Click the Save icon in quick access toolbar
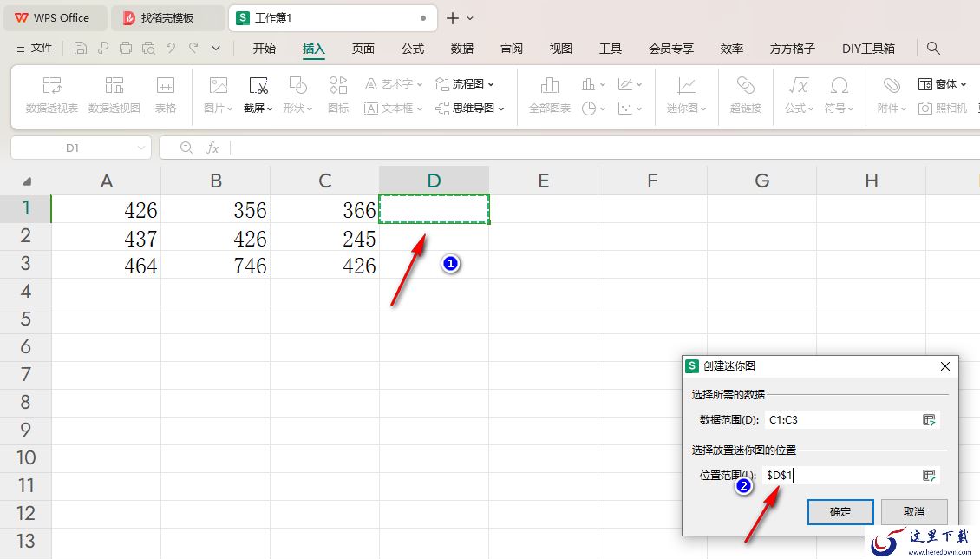 pyautogui.click(x=80, y=48)
